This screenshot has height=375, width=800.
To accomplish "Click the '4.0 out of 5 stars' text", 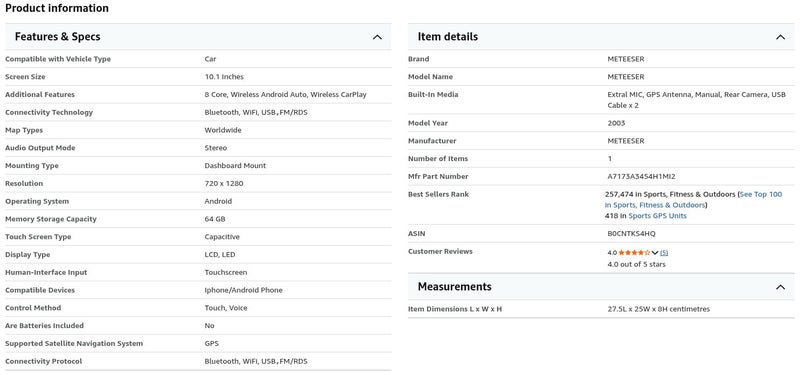I will click(x=636, y=264).
